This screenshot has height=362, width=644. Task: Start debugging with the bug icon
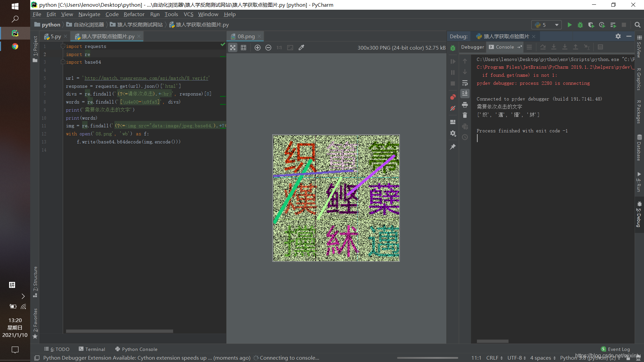pos(580,25)
